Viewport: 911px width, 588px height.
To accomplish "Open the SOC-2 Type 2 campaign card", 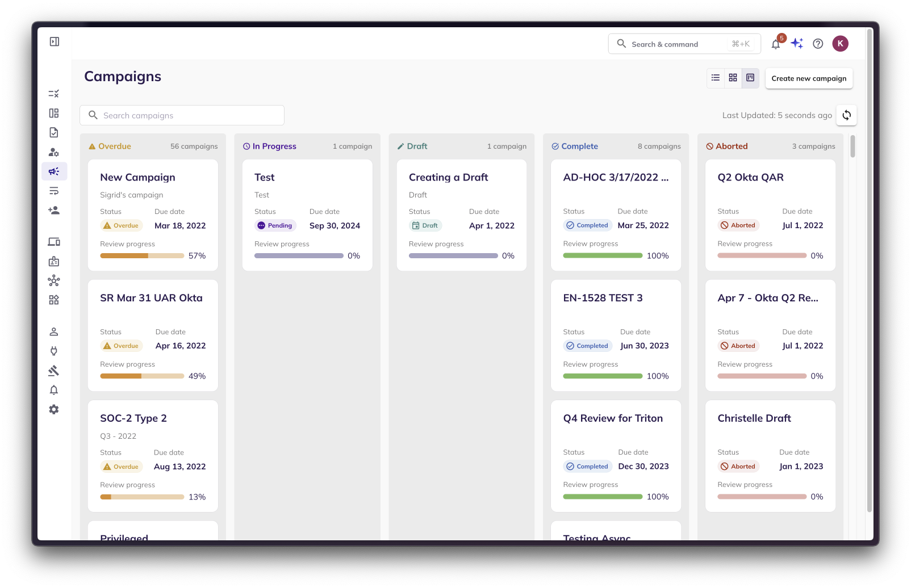I will click(x=153, y=456).
